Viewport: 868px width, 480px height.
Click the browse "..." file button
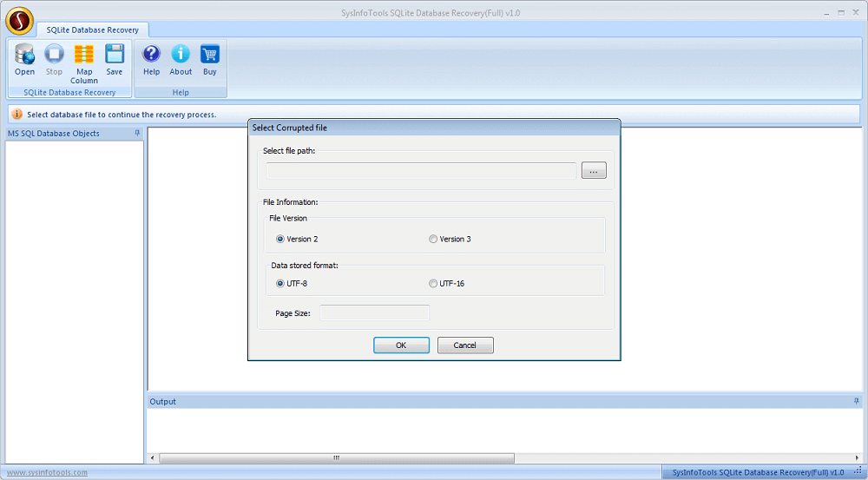pyautogui.click(x=594, y=171)
